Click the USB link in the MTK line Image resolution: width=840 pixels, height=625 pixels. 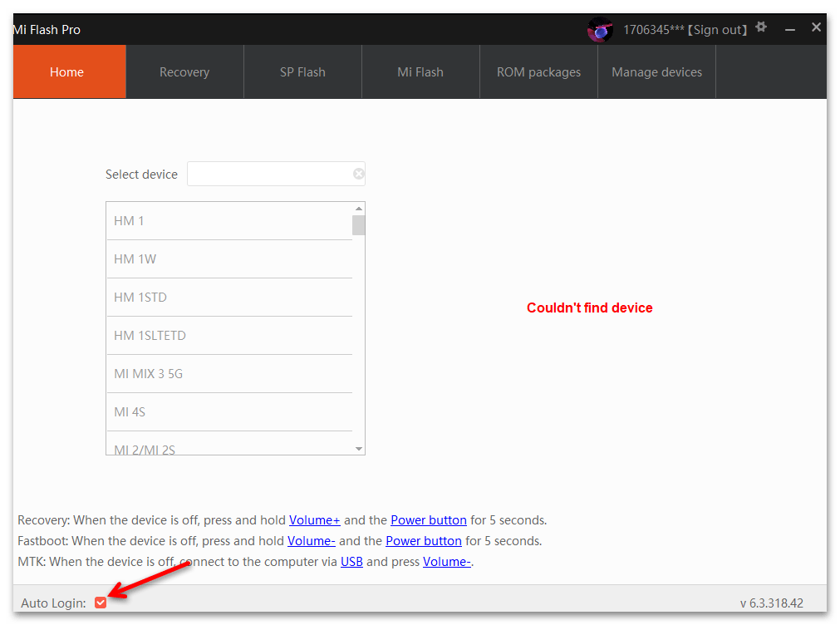(352, 562)
